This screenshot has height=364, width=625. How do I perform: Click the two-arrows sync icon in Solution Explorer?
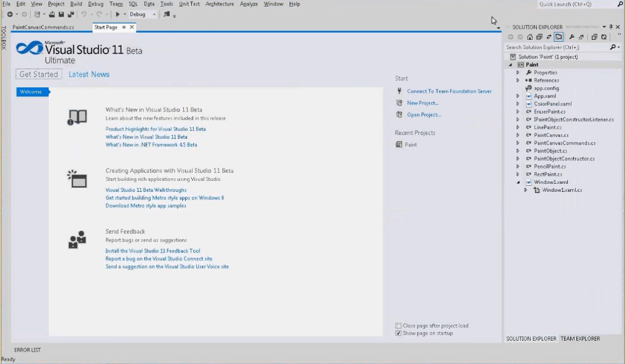pyautogui.click(x=549, y=37)
